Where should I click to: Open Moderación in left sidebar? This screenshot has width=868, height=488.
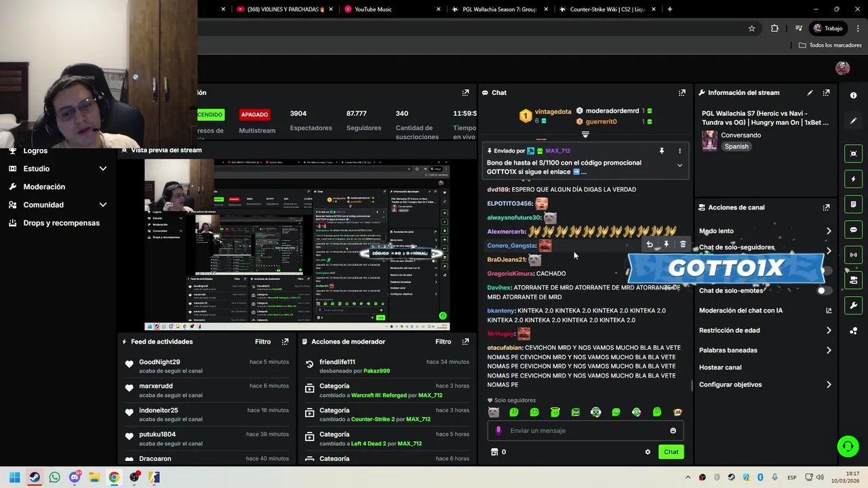[44, 187]
